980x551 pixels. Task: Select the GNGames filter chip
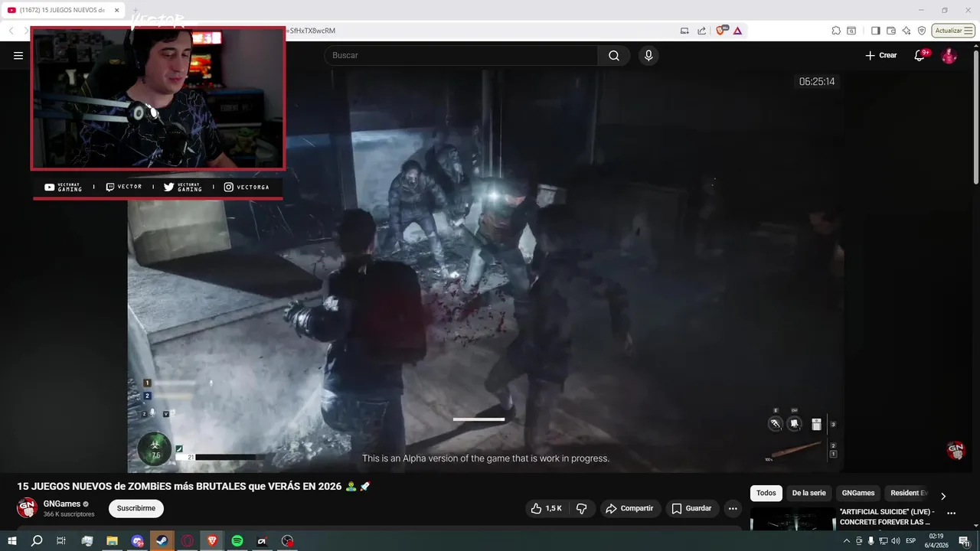(x=858, y=493)
